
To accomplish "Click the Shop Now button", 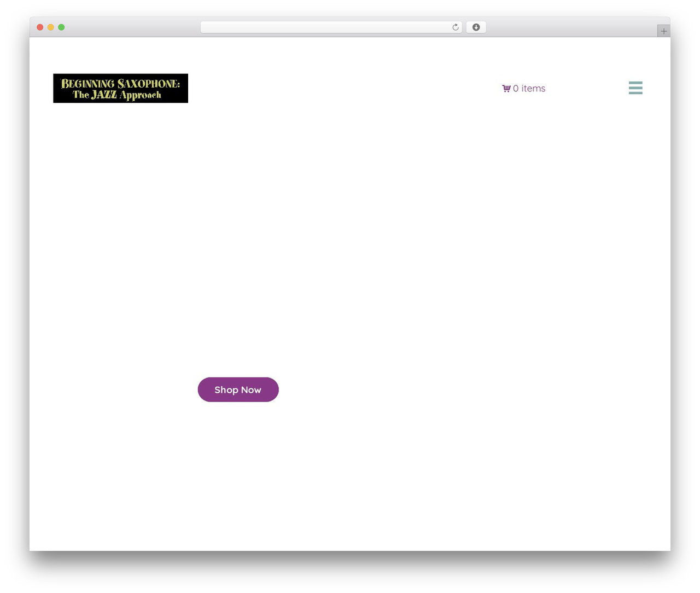I will click(x=238, y=389).
